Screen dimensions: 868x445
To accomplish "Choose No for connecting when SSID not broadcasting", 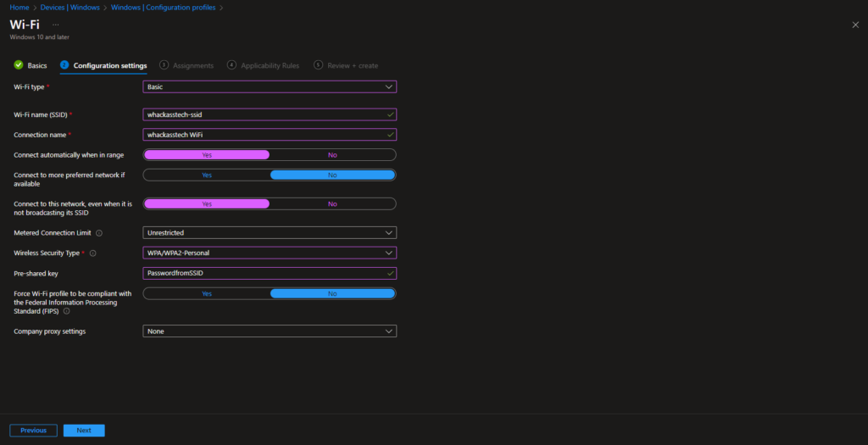I will 332,203.
